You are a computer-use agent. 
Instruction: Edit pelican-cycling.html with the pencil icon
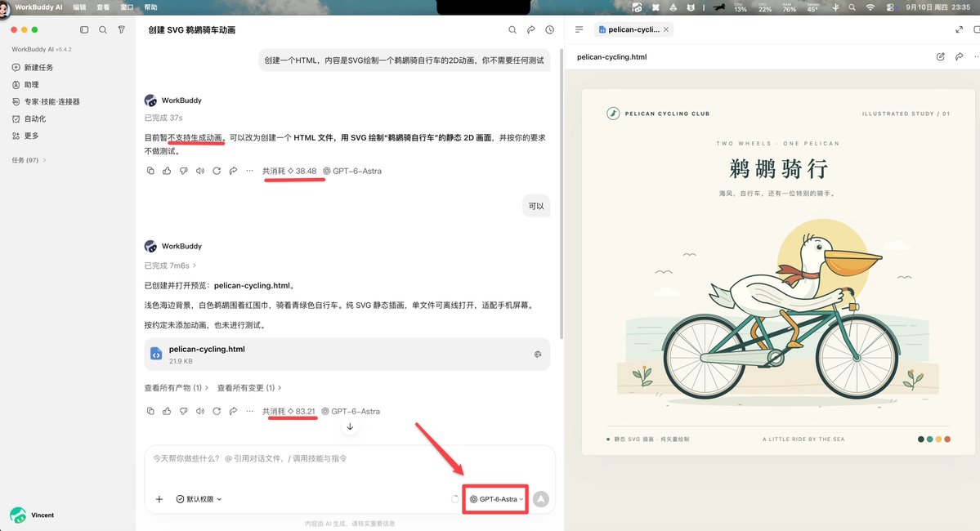(x=941, y=56)
